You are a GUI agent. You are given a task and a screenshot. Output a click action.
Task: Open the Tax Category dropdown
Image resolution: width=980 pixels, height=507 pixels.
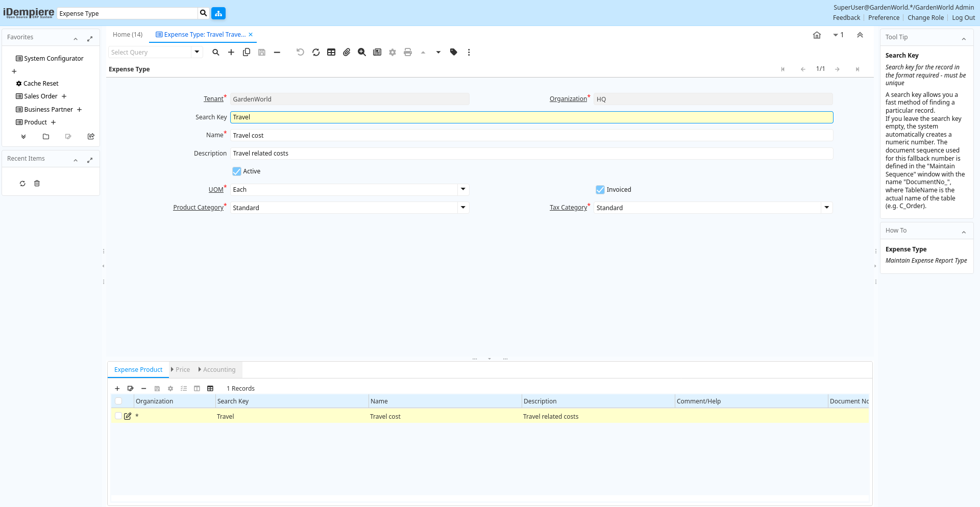coord(826,208)
